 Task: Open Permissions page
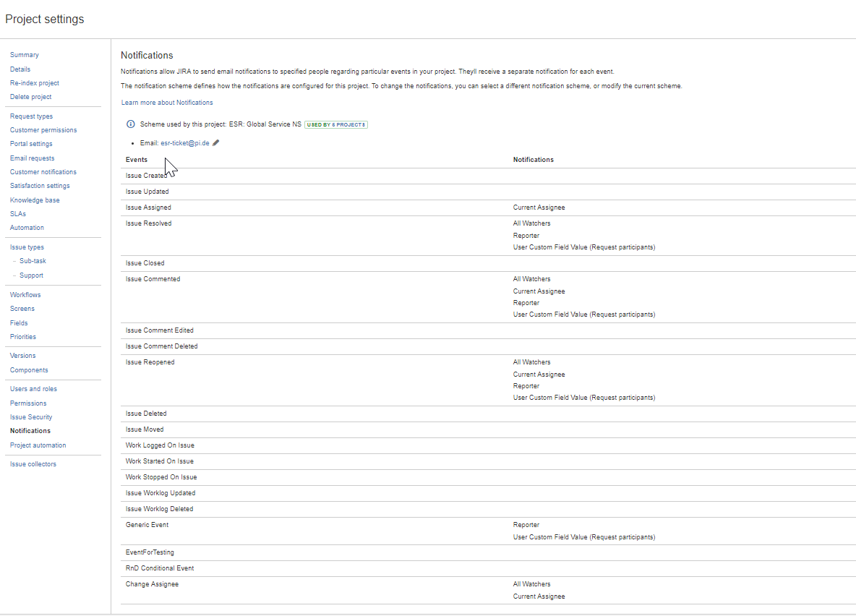point(28,403)
